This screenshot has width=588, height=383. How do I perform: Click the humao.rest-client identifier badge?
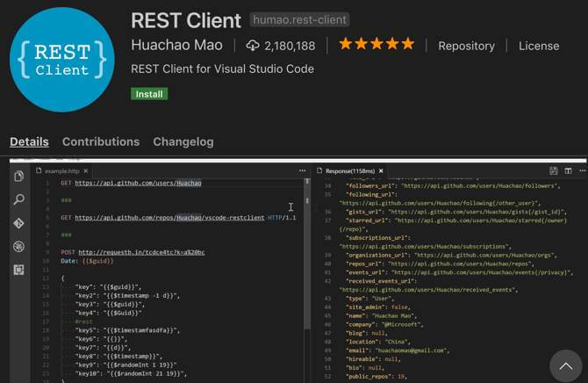click(x=299, y=19)
